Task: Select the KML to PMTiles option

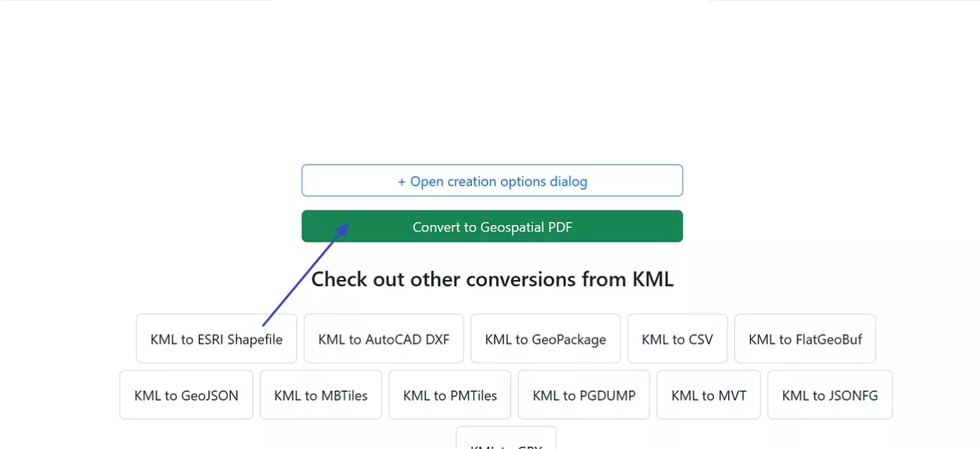Action: [x=449, y=394]
